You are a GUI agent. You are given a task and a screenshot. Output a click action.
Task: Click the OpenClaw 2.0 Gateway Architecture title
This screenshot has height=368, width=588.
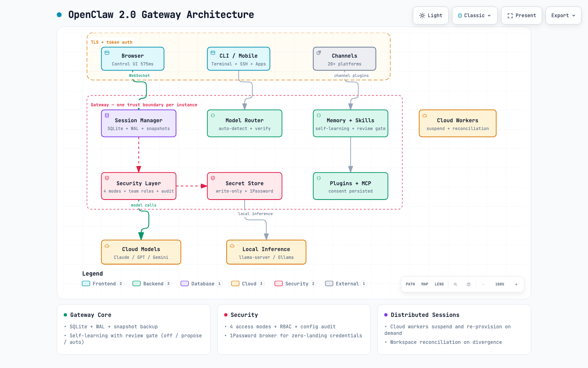pos(161,15)
